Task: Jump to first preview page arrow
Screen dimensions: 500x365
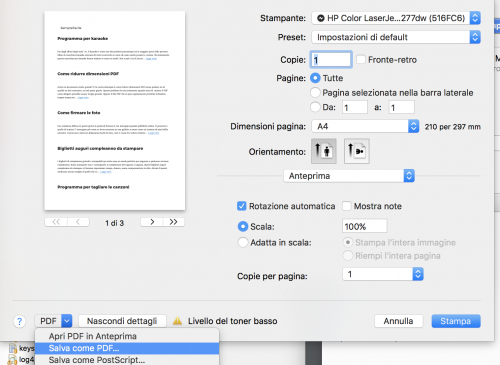Action: coord(56,222)
